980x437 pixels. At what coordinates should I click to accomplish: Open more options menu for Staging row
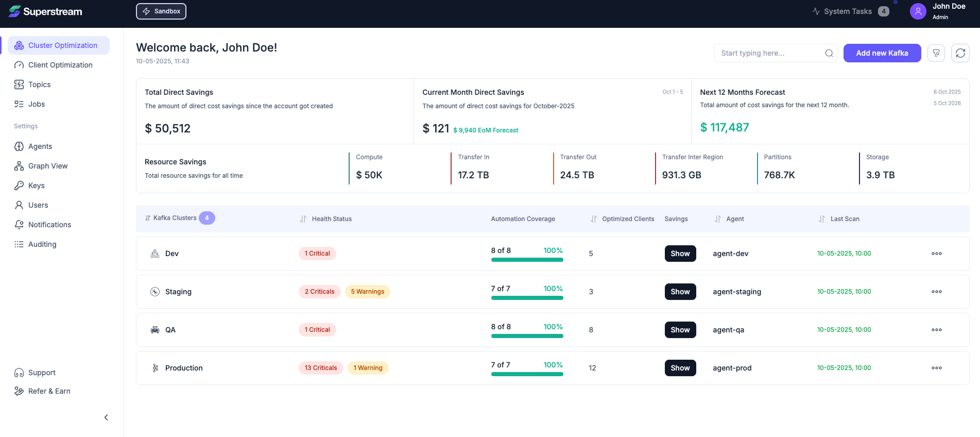pyautogui.click(x=937, y=292)
